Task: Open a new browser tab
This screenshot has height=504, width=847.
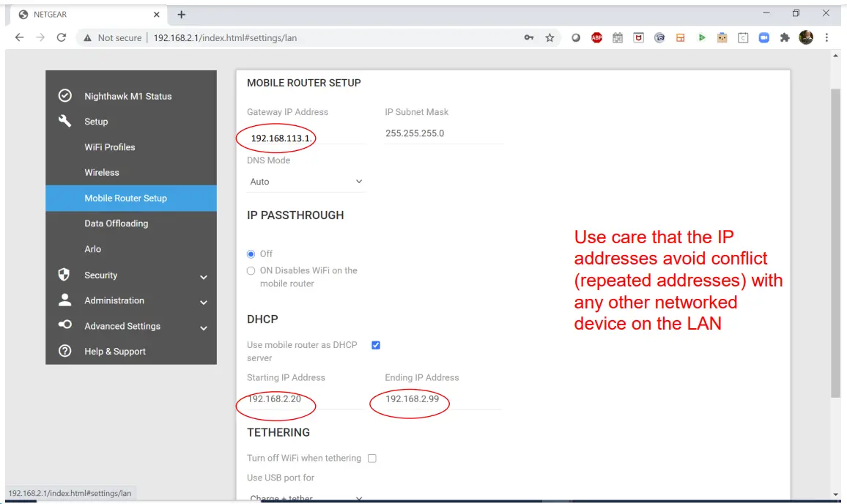Action: point(182,15)
